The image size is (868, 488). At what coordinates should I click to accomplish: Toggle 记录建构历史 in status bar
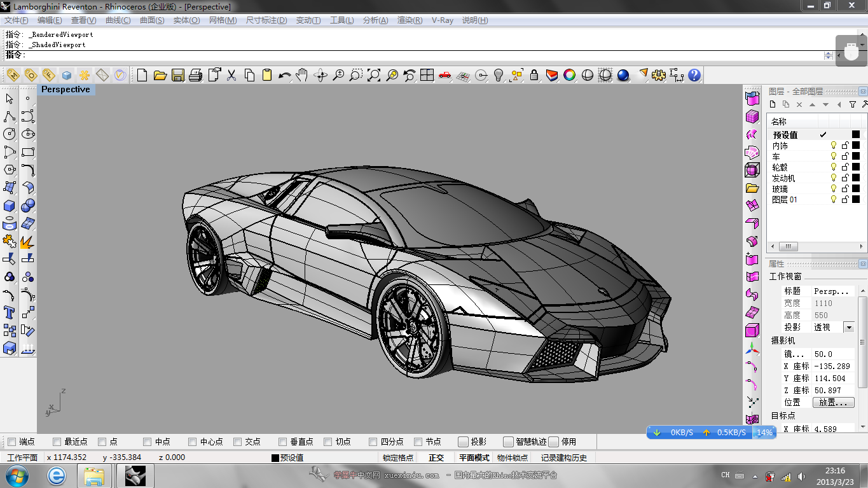564,457
